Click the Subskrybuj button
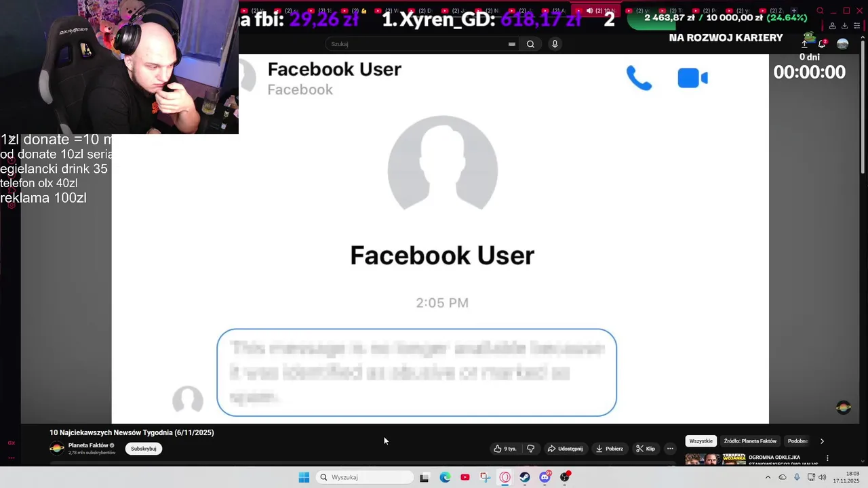Image resolution: width=868 pixels, height=488 pixels. [144, 449]
